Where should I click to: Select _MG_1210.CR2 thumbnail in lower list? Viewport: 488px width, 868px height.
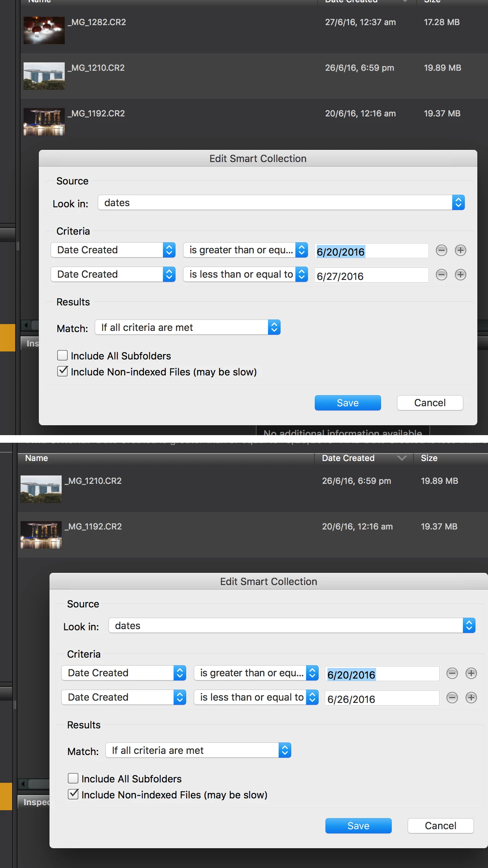[x=41, y=489]
